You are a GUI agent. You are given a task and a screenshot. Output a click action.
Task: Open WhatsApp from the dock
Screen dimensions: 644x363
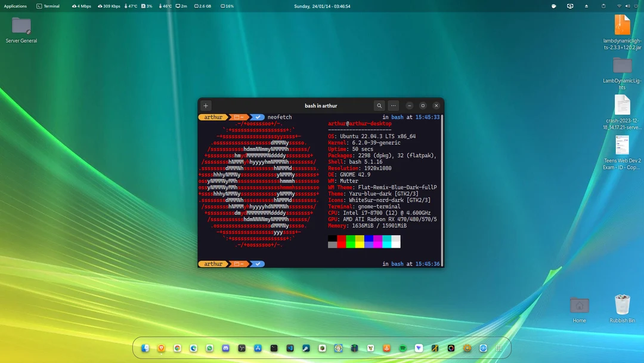tap(209, 348)
